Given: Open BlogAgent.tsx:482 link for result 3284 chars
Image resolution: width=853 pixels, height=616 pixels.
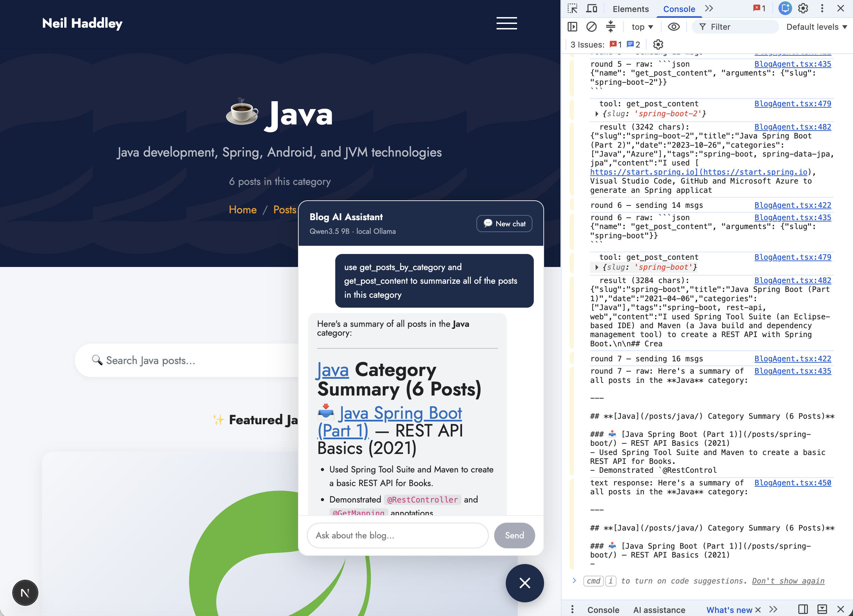Looking at the screenshot, I should pos(793,280).
